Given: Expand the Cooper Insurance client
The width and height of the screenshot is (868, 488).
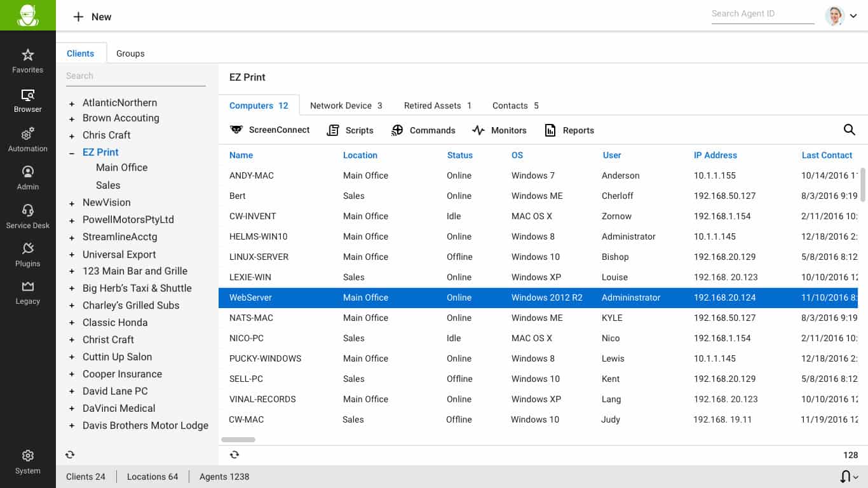Looking at the screenshot, I should coord(72,374).
